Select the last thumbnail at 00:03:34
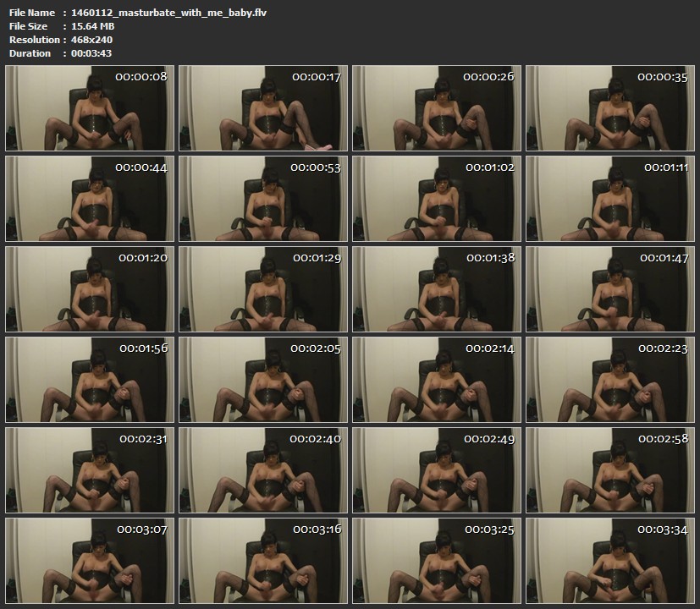The image size is (700, 609). pyautogui.click(x=610, y=561)
